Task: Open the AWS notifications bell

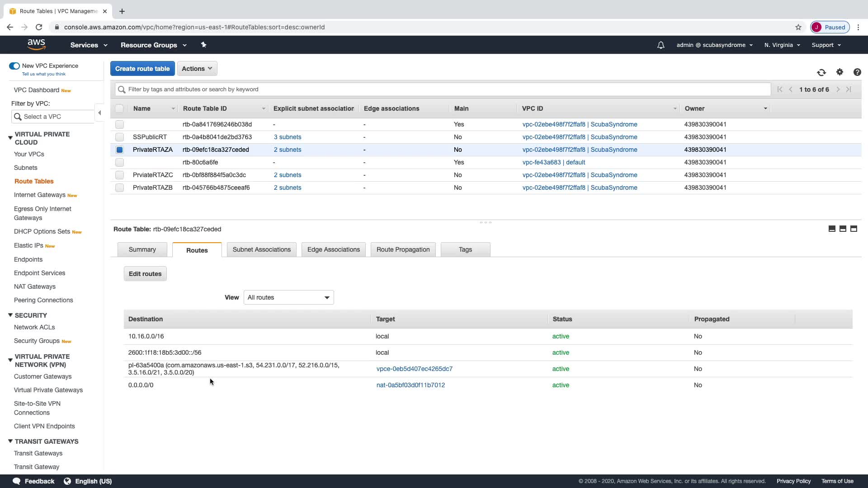Action: pyautogui.click(x=660, y=45)
